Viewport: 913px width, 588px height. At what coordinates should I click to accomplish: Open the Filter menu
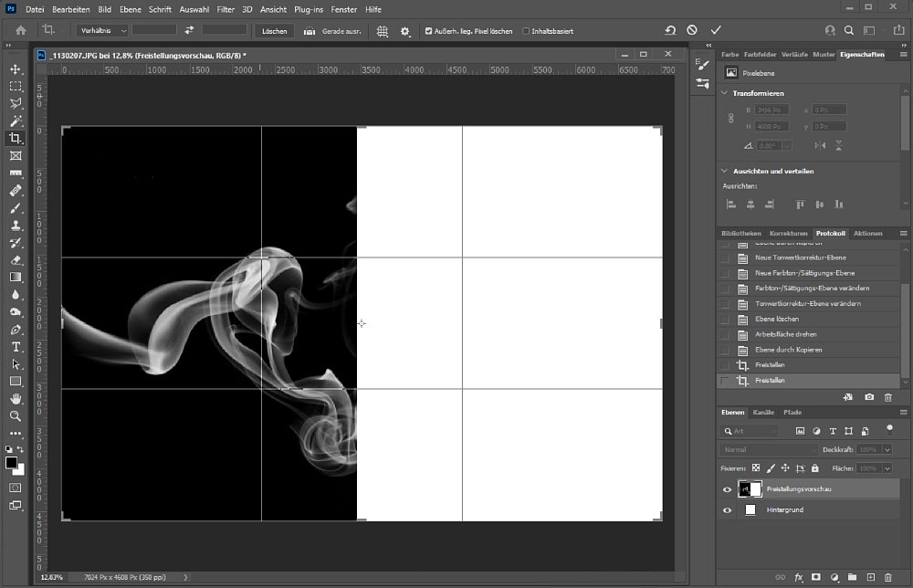click(x=226, y=9)
